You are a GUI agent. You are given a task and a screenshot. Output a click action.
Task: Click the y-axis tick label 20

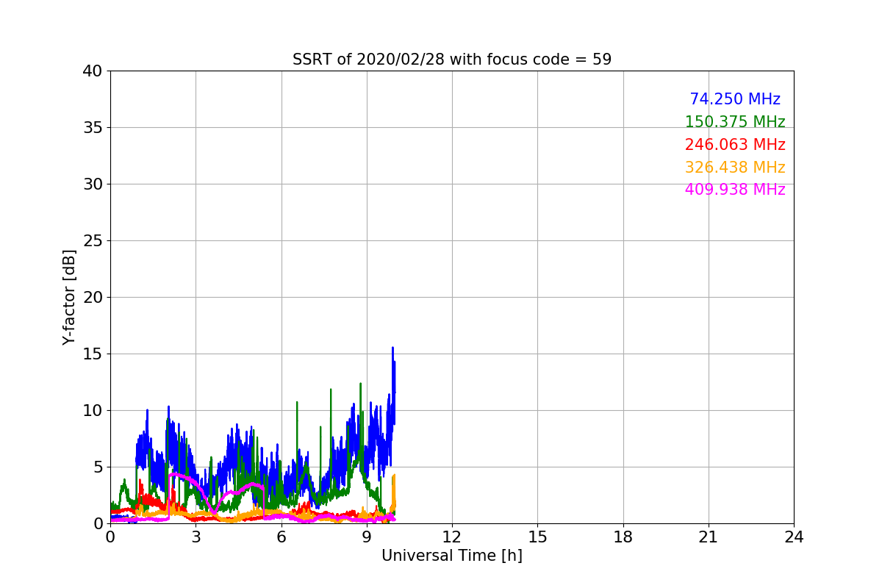tap(93, 298)
